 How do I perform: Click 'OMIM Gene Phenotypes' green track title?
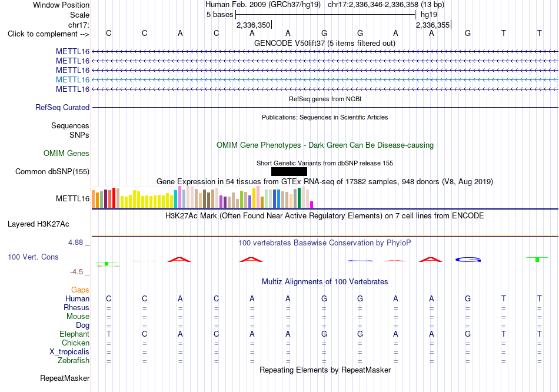325,145
